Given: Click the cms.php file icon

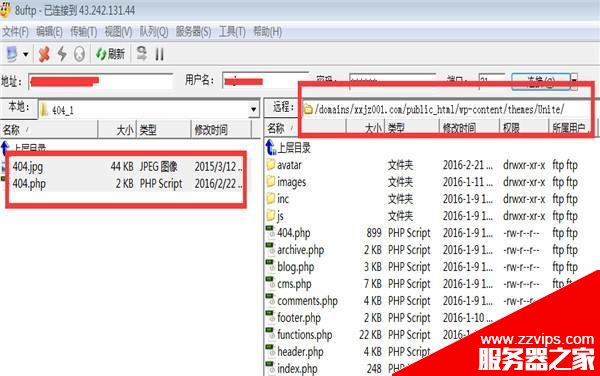Looking at the screenshot, I should tap(271, 283).
